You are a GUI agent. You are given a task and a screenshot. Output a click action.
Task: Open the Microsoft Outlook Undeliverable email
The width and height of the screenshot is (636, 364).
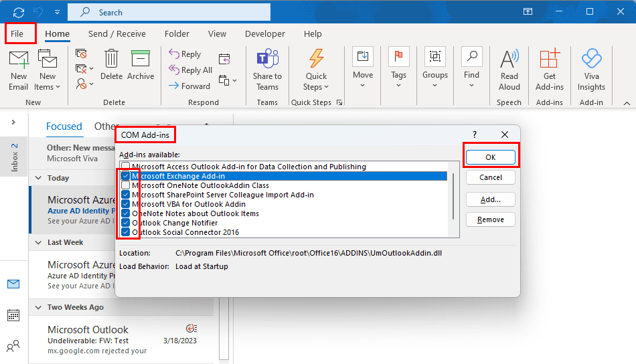122,340
